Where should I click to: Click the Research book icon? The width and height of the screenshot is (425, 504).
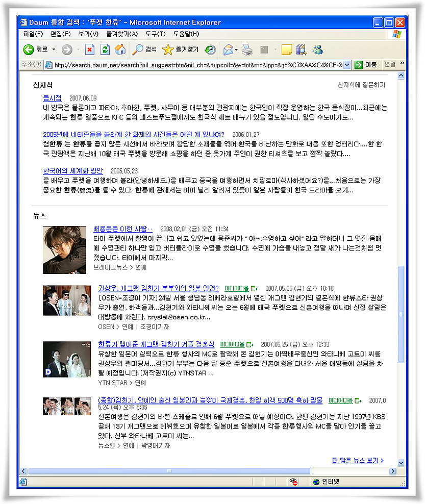click(302, 49)
